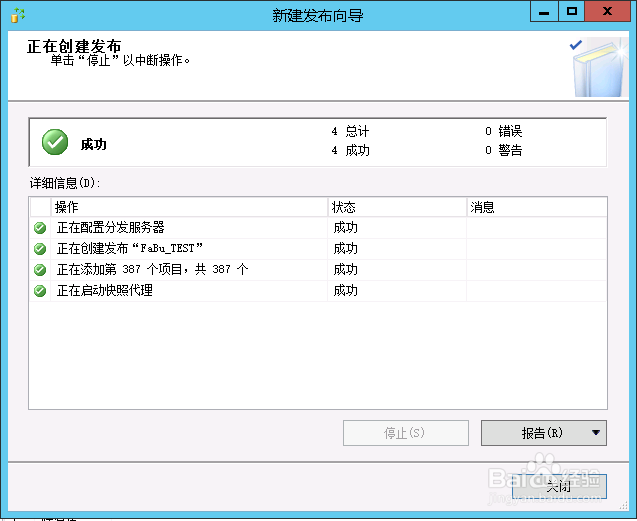Click 成功 status in 387 个项目 row
This screenshot has height=521, width=637.
tap(345, 270)
